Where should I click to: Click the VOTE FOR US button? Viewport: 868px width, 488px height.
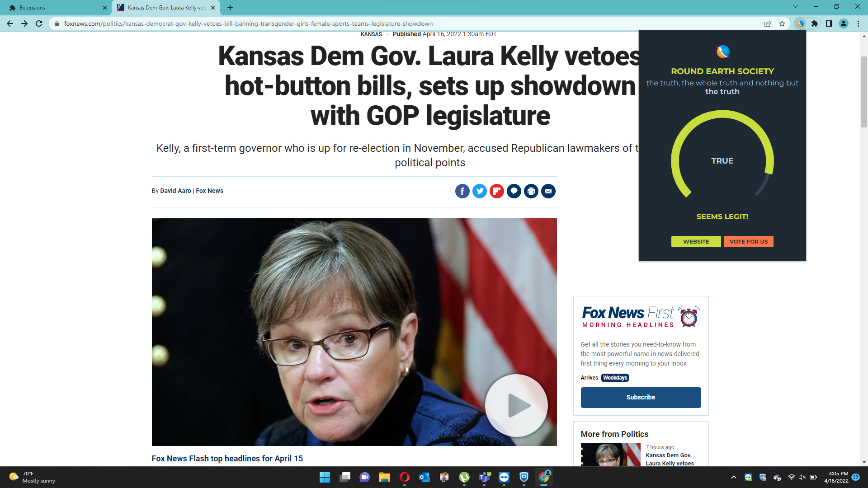749,242
